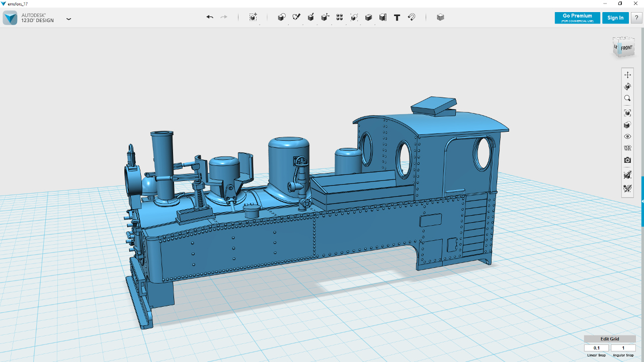Click Go Premium button
This screenshot has width=644, height=362.
coord(577,18)
